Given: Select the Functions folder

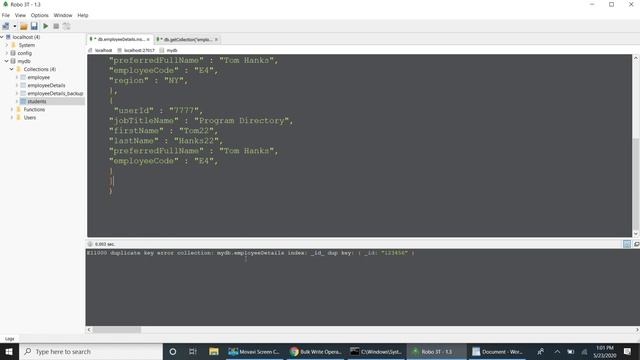Looking at the screenshot, I should tap(34, 109).
